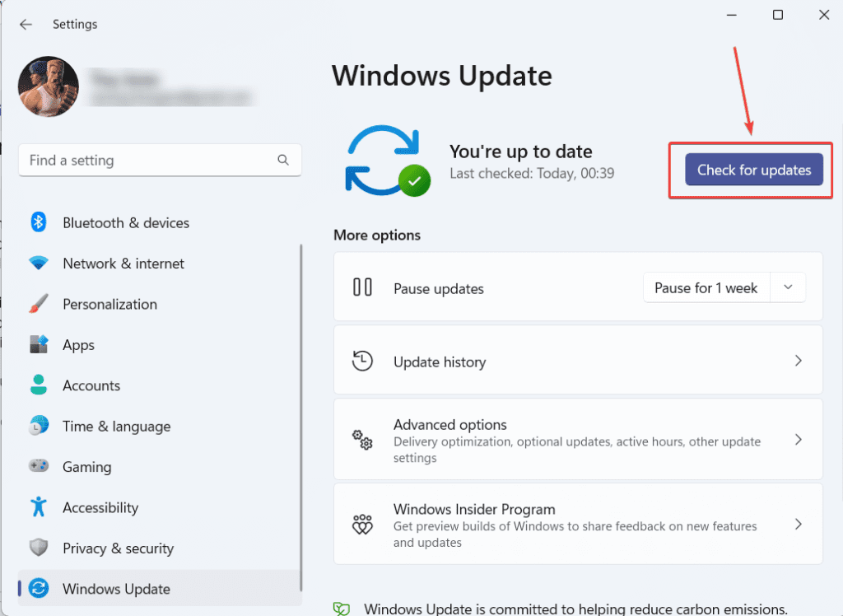Image resolution: width=843 pixels, height=616 pixels.
Task: Click the Last checked: Today, 00:39 text
Action: 532,173
